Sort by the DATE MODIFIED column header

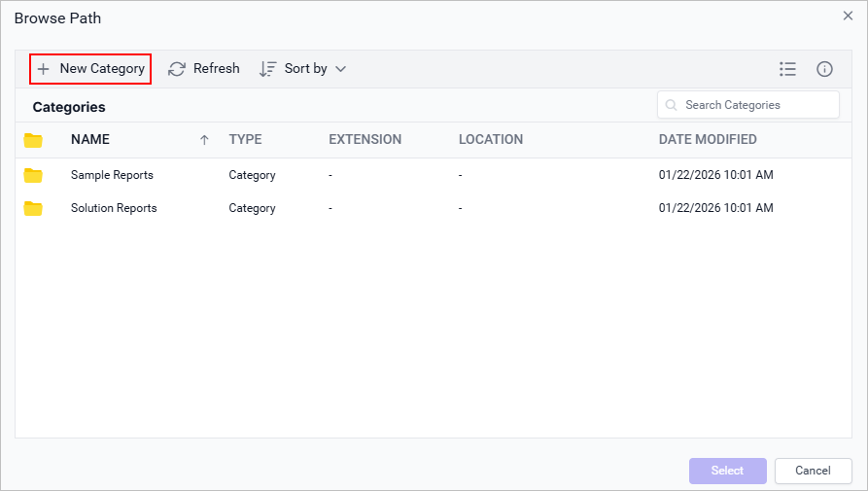point(708,139)
